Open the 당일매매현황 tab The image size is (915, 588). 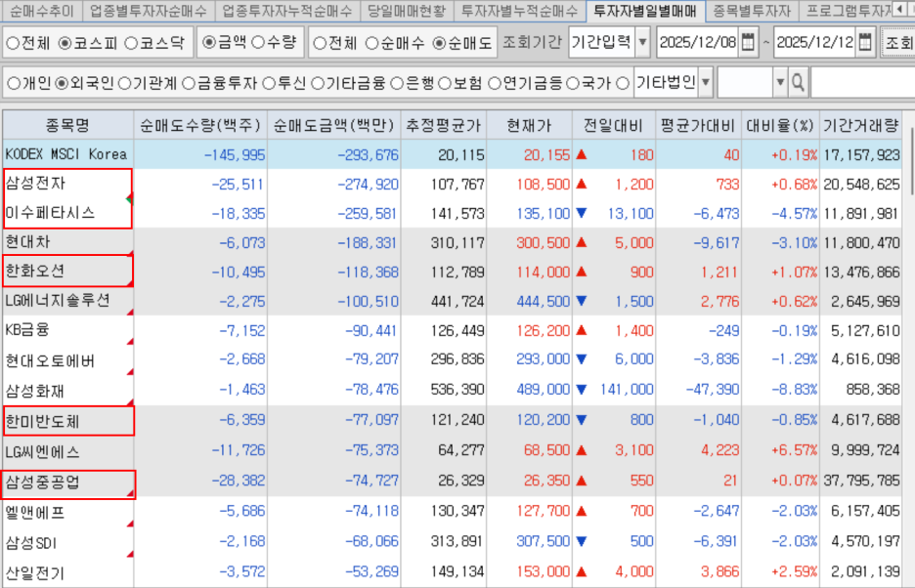406,12
